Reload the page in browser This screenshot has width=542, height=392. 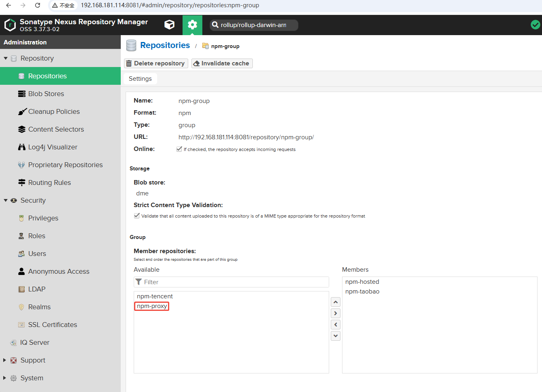[x=38, y=5]
